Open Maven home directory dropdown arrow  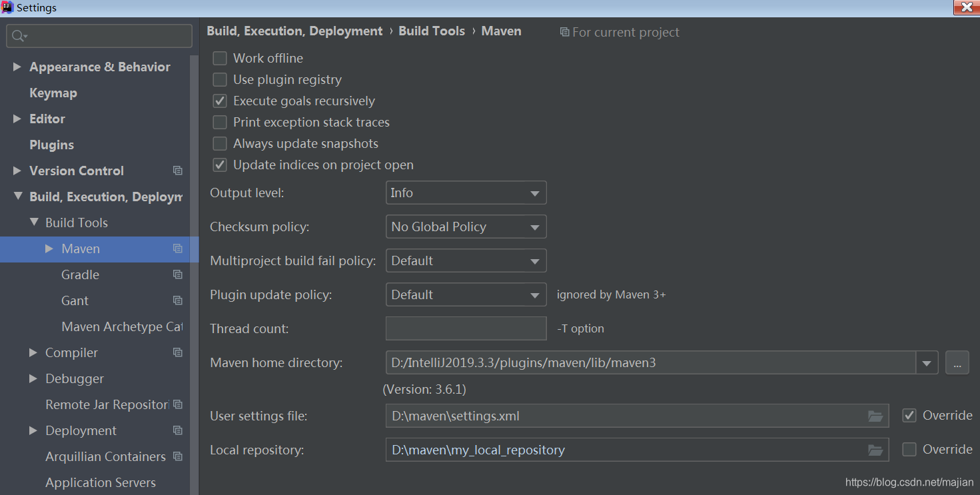(x=927, y=363)
